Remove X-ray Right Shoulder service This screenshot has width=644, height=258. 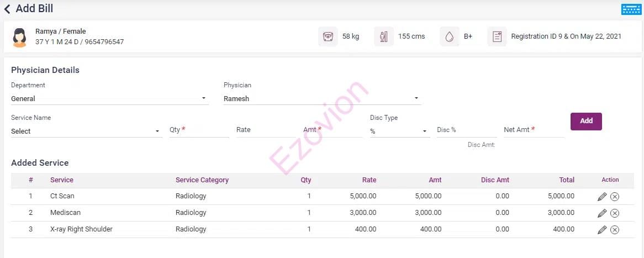click(614, 230)
